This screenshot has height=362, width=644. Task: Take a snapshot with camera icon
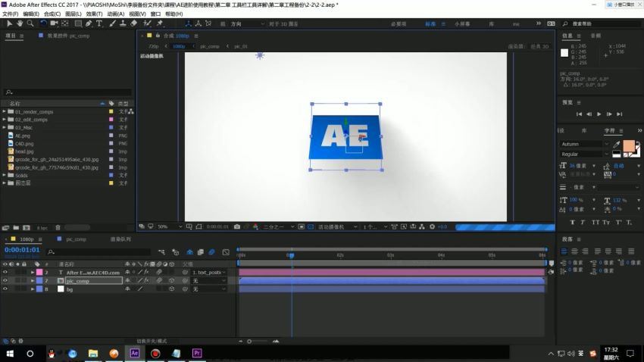(x=237, y=226)
